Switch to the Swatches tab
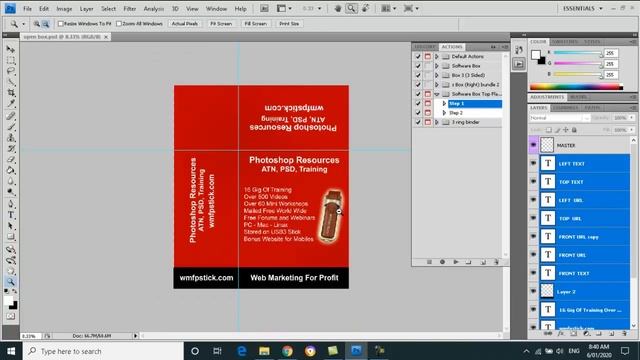This screenshot has width=640, height=360. point(565,42)
